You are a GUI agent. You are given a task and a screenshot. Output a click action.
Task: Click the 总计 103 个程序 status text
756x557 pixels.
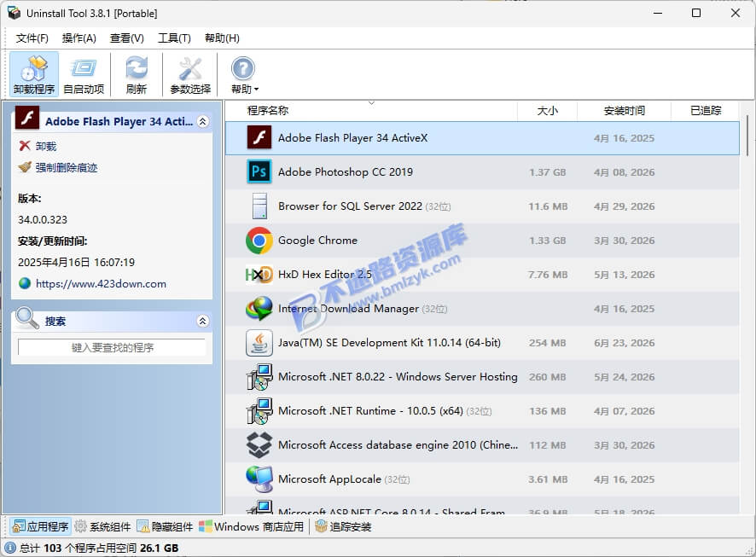pos(99,548)
